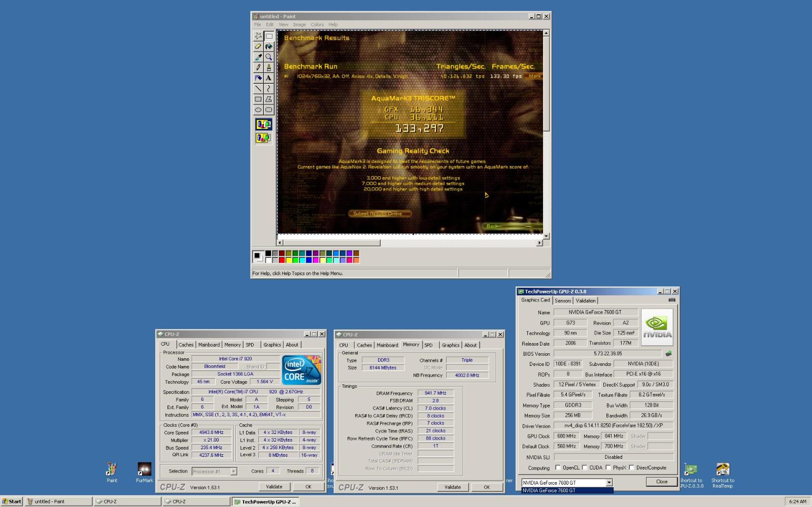Open the Shortcut to RealTemp desktop icon

click(x=723, y=476)
